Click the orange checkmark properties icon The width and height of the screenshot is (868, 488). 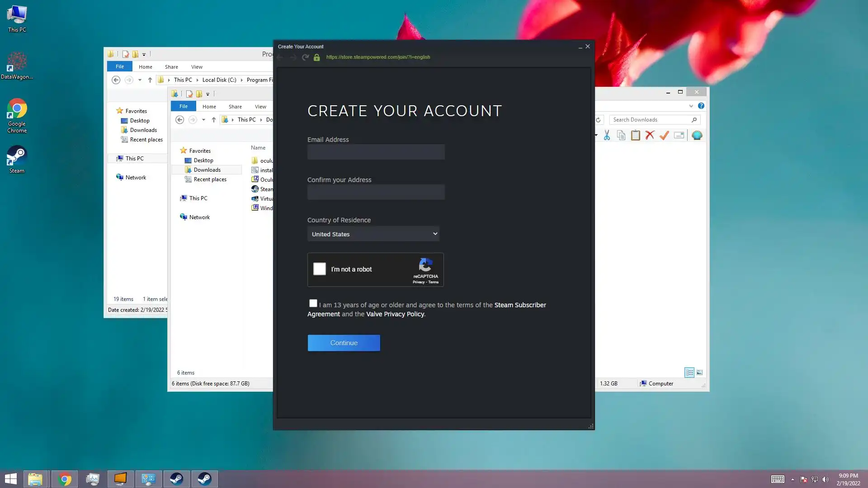664,135
